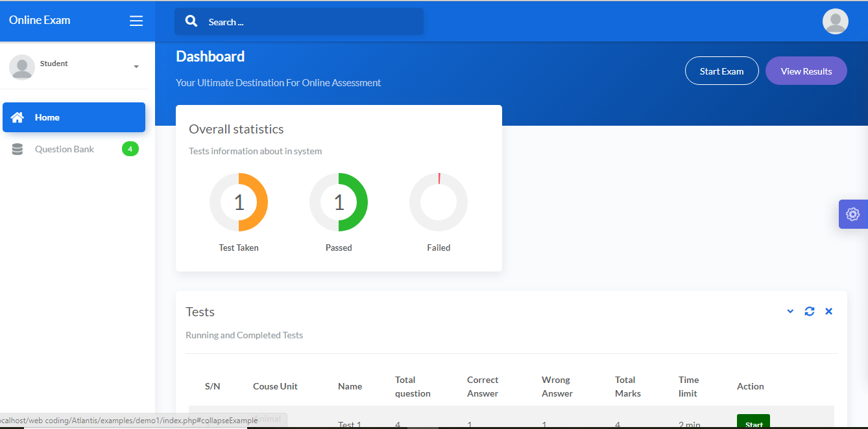Click the search magnifier icon

pyautogui.click(x=191, y=21)
